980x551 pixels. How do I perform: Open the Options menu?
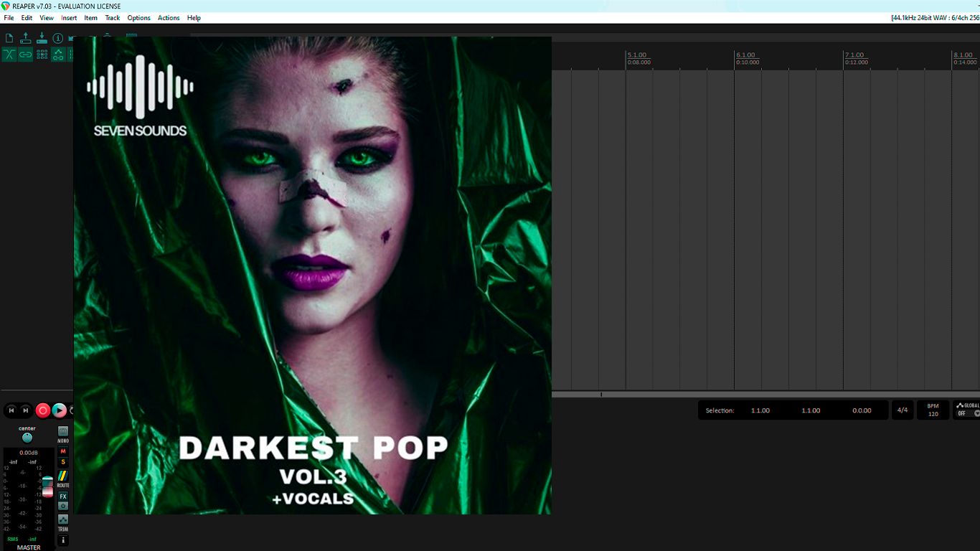tap(138, 18)
